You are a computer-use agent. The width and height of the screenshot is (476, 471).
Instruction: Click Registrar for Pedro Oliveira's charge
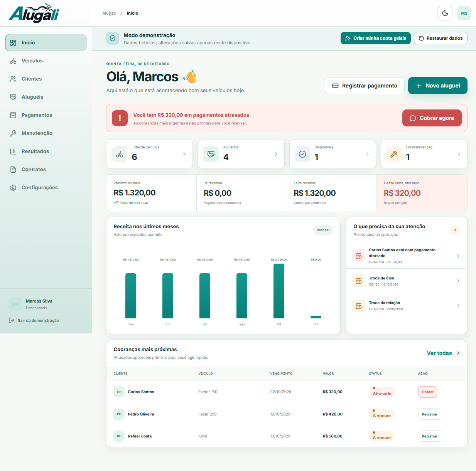(x=430, y=414)
